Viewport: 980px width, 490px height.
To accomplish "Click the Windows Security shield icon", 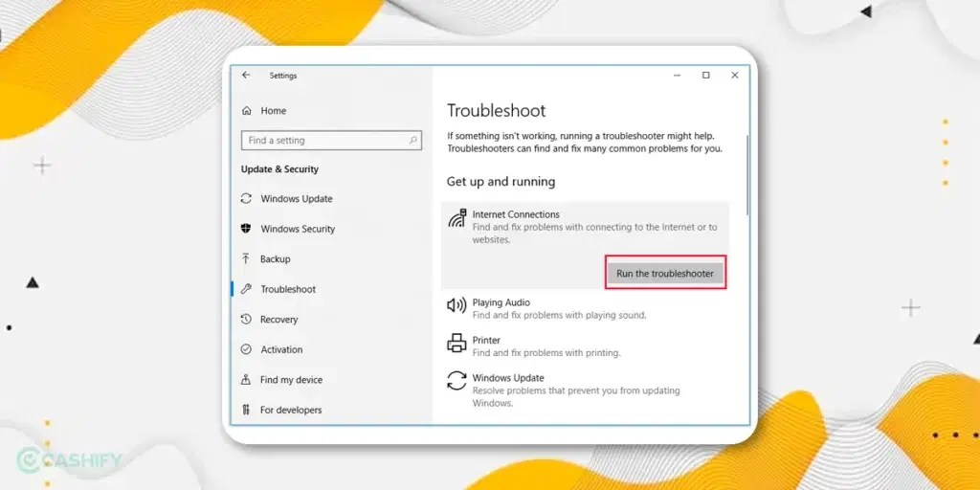I will coord(246,229).
